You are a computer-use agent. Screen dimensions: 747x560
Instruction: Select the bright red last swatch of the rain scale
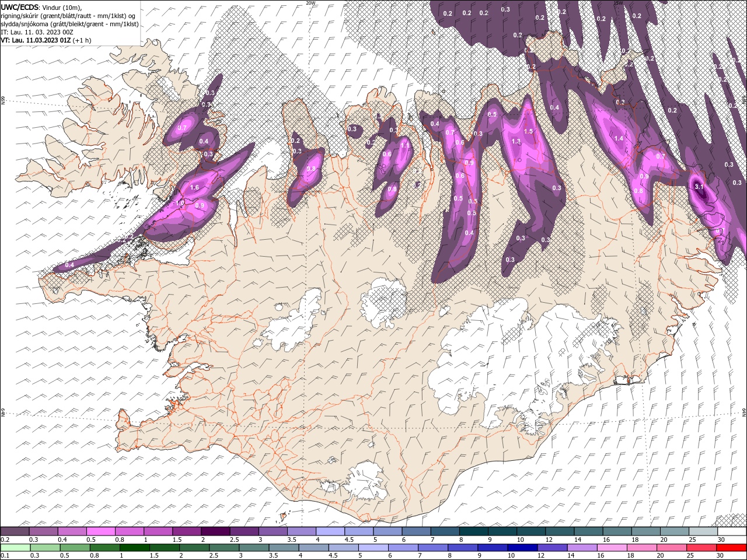tap(732, 548)
